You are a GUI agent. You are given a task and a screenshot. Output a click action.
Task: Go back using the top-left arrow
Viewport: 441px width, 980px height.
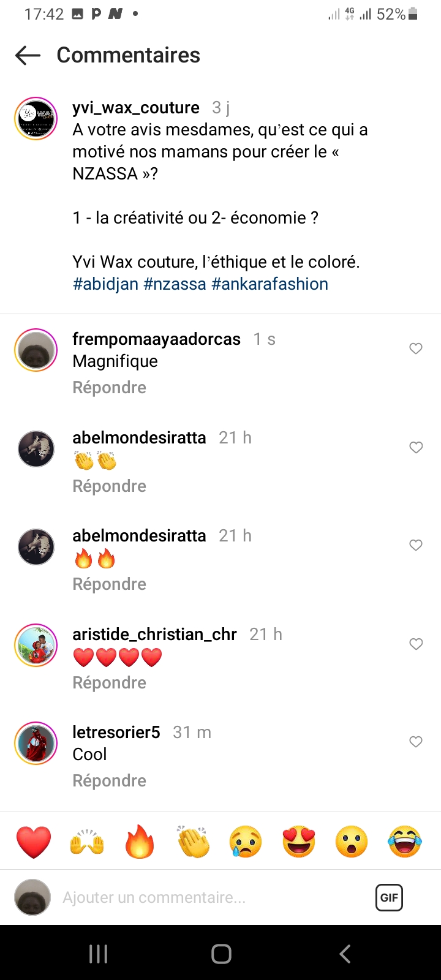pyautogui.click(x=28, y=55)
